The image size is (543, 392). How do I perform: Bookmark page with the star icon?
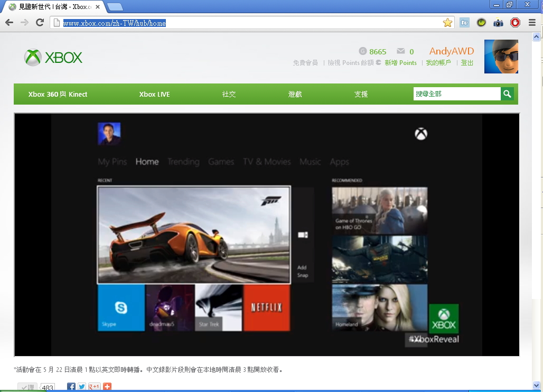[447, 23]
